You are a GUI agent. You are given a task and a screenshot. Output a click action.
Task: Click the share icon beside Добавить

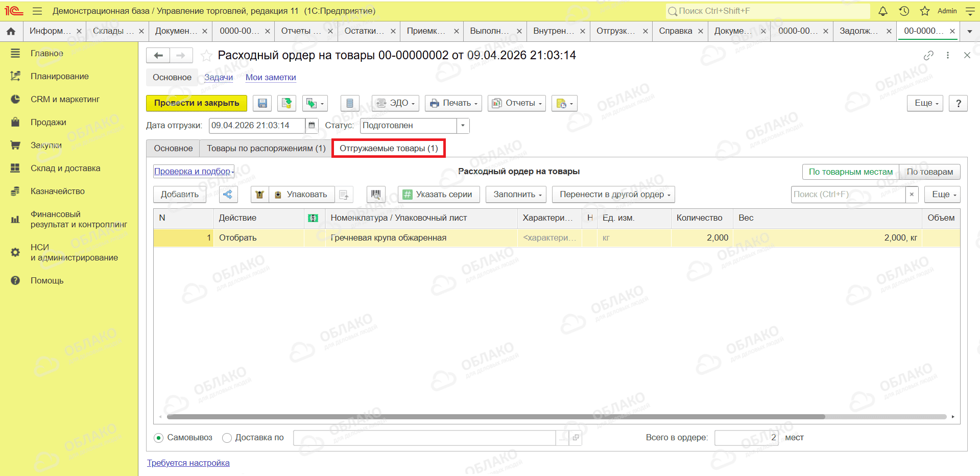[x=228, y=195]
